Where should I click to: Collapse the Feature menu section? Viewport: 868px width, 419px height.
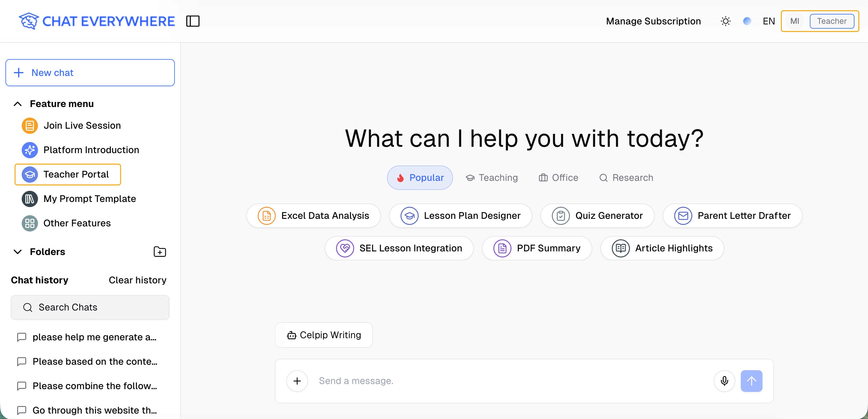point(17,104)
